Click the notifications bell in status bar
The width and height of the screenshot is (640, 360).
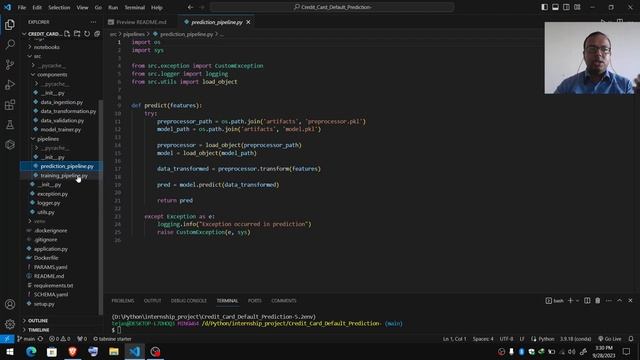pyautogui.click(x=631, y=339)
